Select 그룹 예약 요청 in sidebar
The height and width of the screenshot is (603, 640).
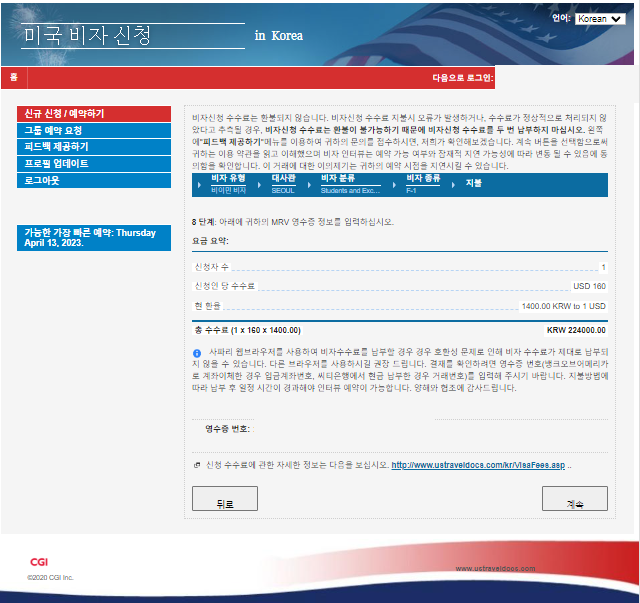click(x=94, y=131)
